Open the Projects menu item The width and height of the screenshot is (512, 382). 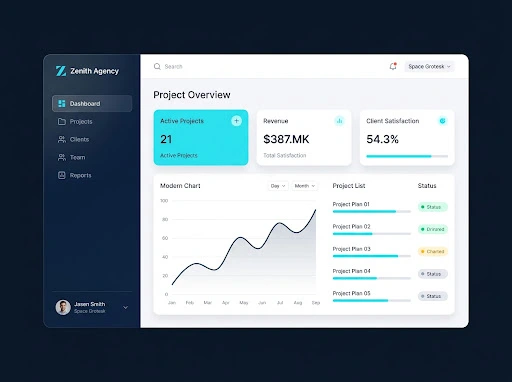tap(92, 122)
